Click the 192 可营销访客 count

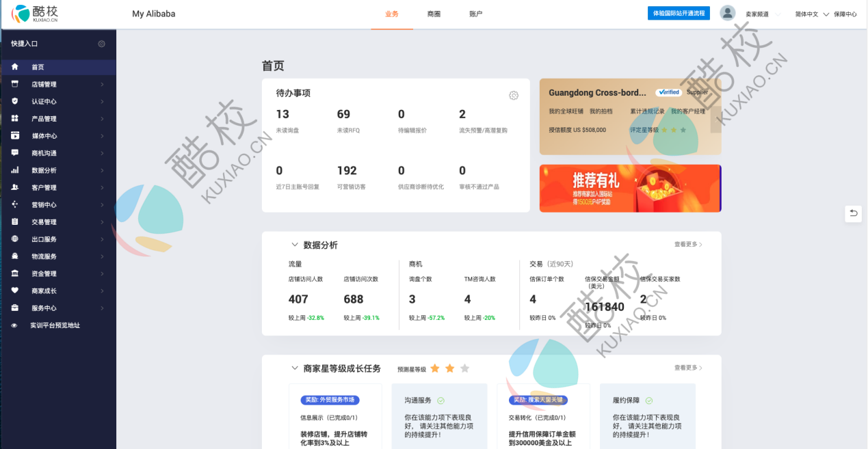click(347, 171)
